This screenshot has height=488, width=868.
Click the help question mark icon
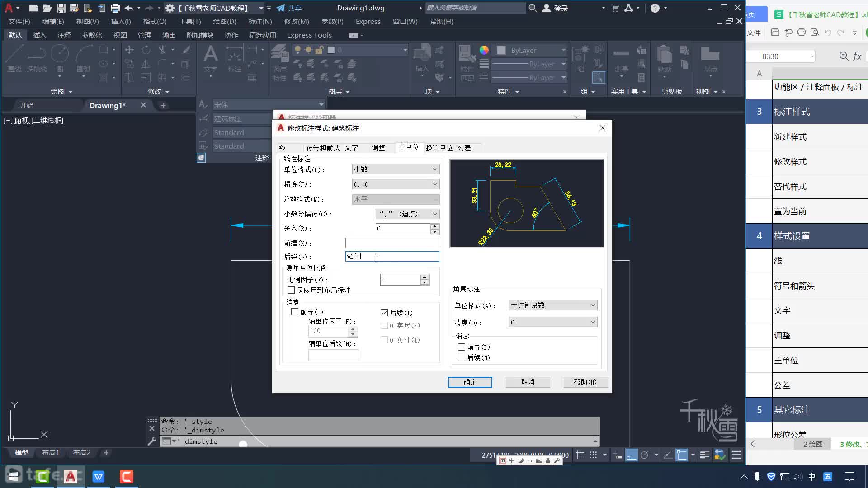(655, 8)
